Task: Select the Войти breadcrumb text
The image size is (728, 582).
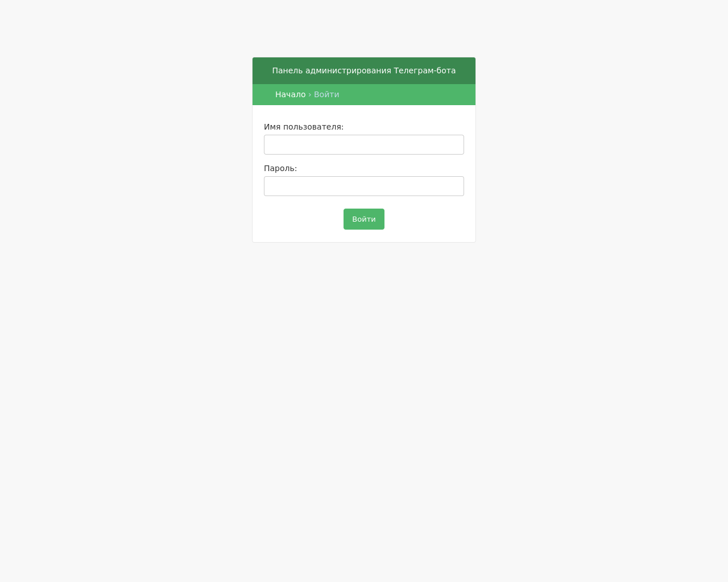Action: click(326, 94)
